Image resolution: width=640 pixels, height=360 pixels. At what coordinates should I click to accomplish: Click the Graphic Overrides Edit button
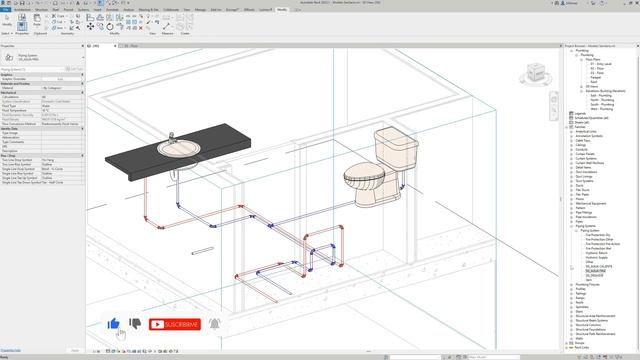click(60, 79)
